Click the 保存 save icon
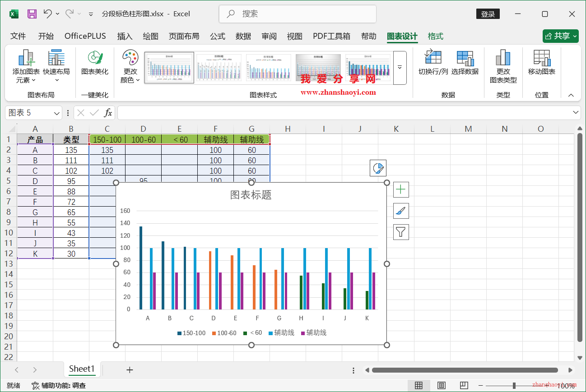The image size is (586, 392). coord(32,14)
